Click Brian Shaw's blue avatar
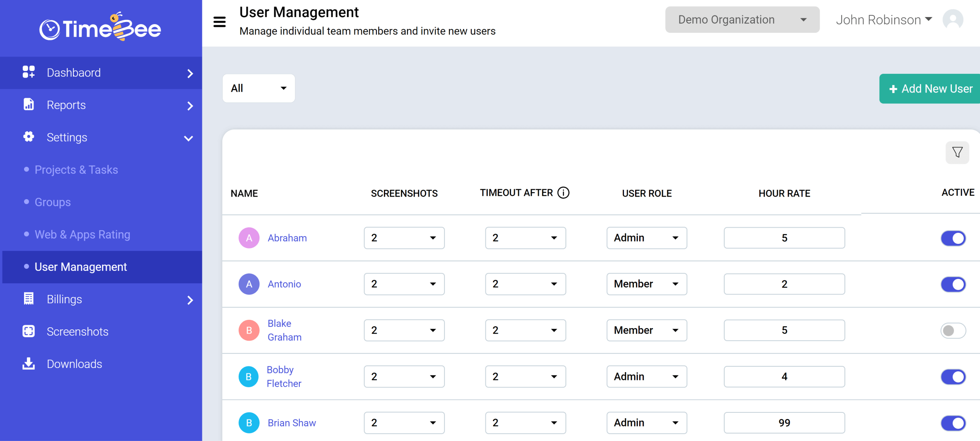The image size is (980, 441). tap(249, 423)
